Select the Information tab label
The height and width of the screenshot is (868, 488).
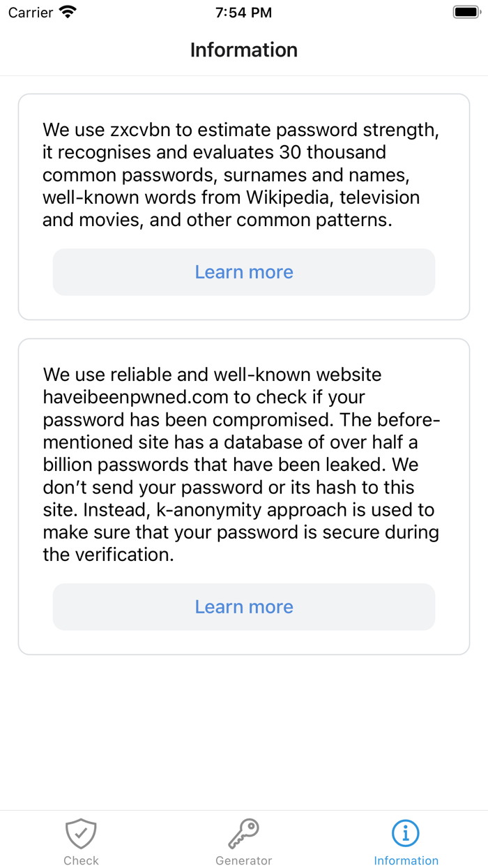406,860
